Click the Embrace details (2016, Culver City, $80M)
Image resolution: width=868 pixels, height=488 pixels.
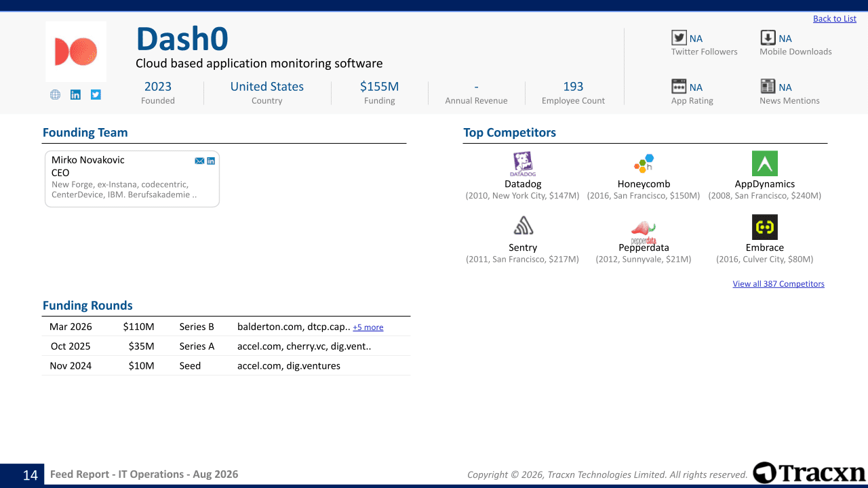(765, 260)
